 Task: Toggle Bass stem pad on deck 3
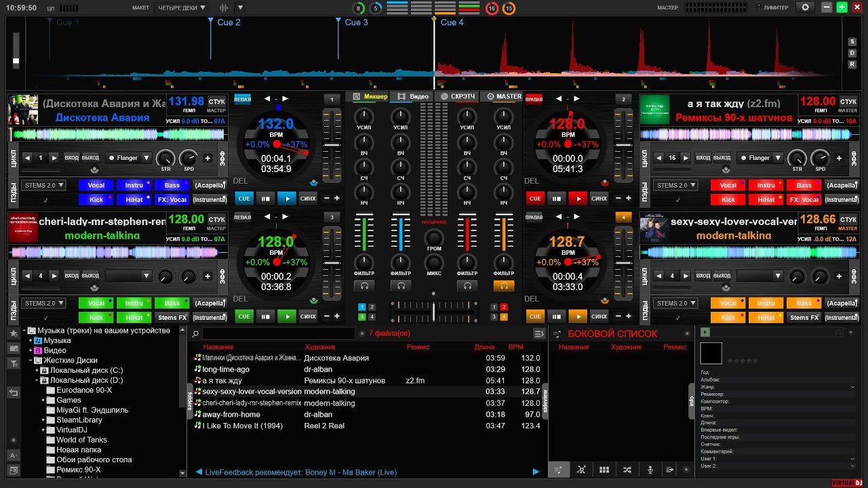(x=172, y=303)
